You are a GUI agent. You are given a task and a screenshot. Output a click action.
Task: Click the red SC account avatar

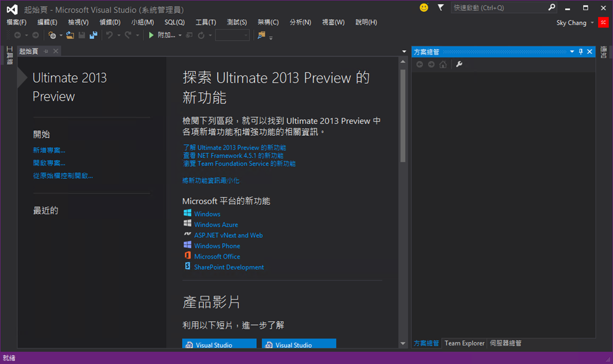point(603,22)
